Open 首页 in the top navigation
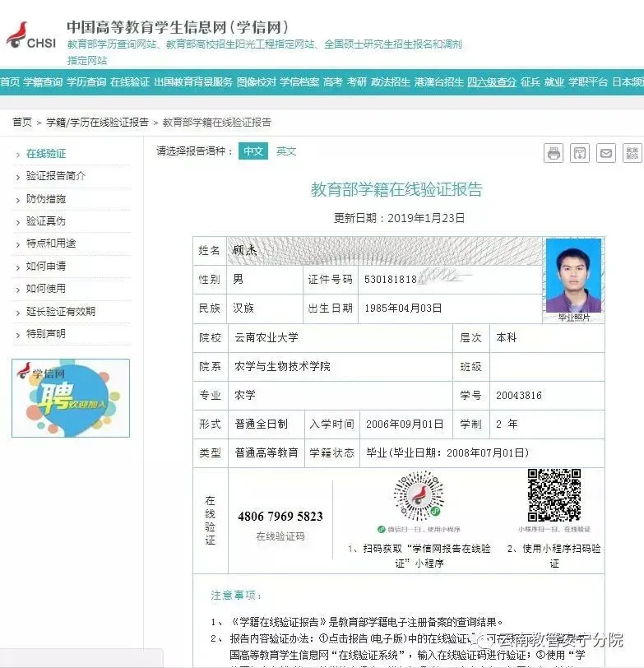644x668 pixels. tap(10, 81)
